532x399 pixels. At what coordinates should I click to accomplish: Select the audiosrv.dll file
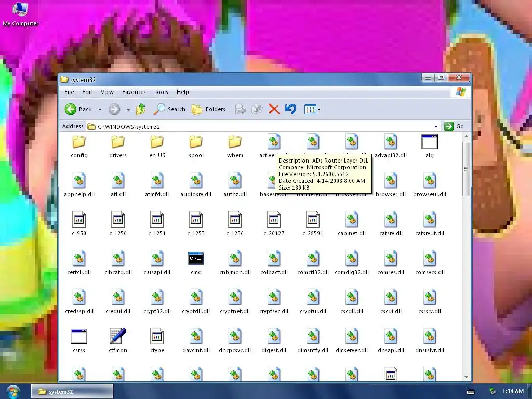point(196,185)
